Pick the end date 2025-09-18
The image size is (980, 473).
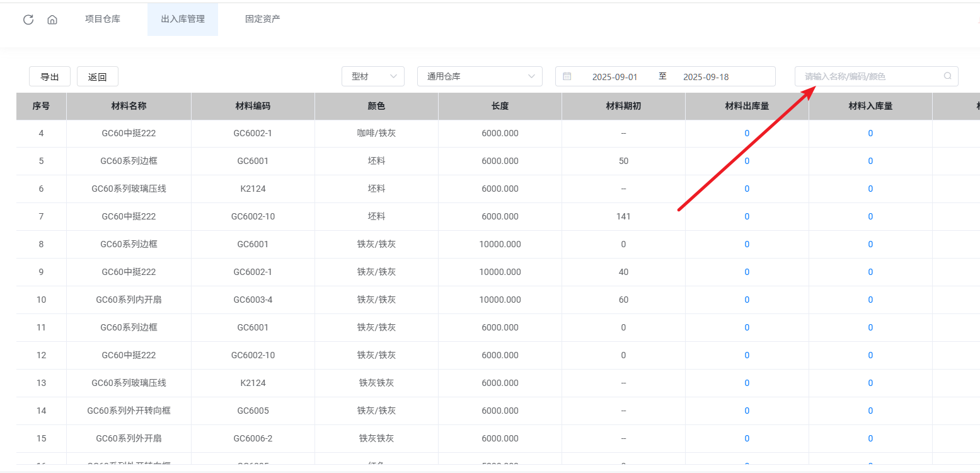coord(706,77)
